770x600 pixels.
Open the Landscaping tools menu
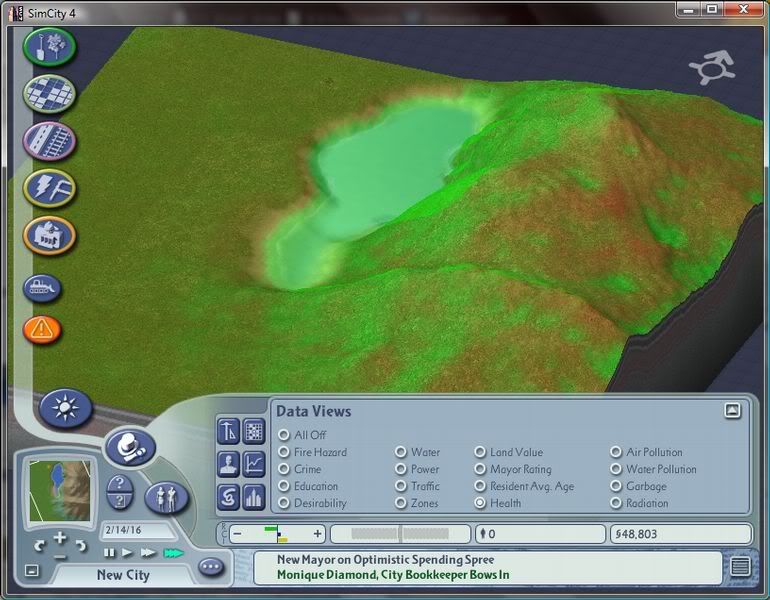pyautogui.click(x=49, y=47)
